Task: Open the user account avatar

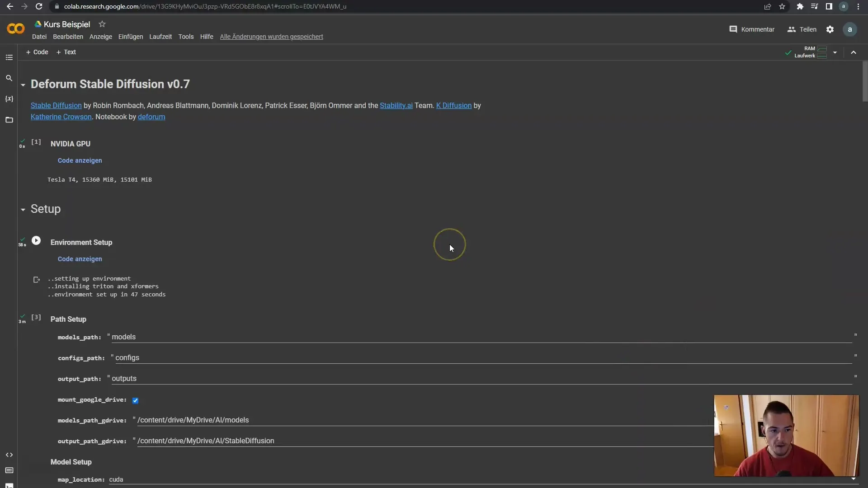Action: pyautogui.click(x=850, y=29)
